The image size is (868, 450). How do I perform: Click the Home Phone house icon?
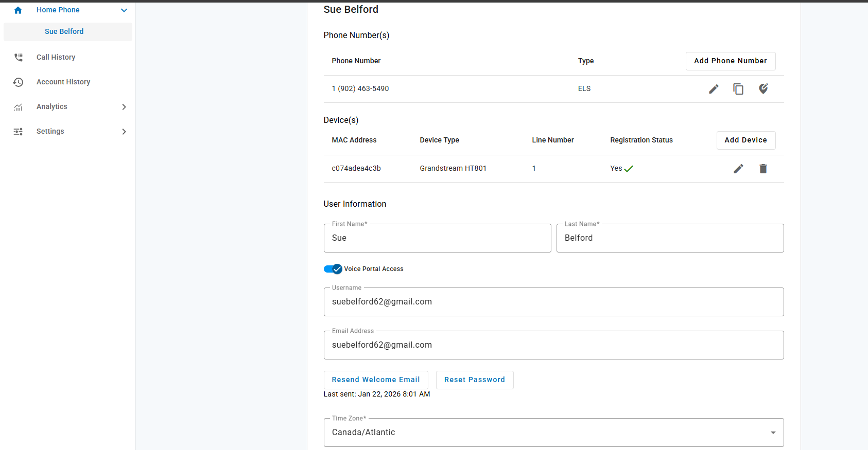pyautogui.click(x=18, y=10)
